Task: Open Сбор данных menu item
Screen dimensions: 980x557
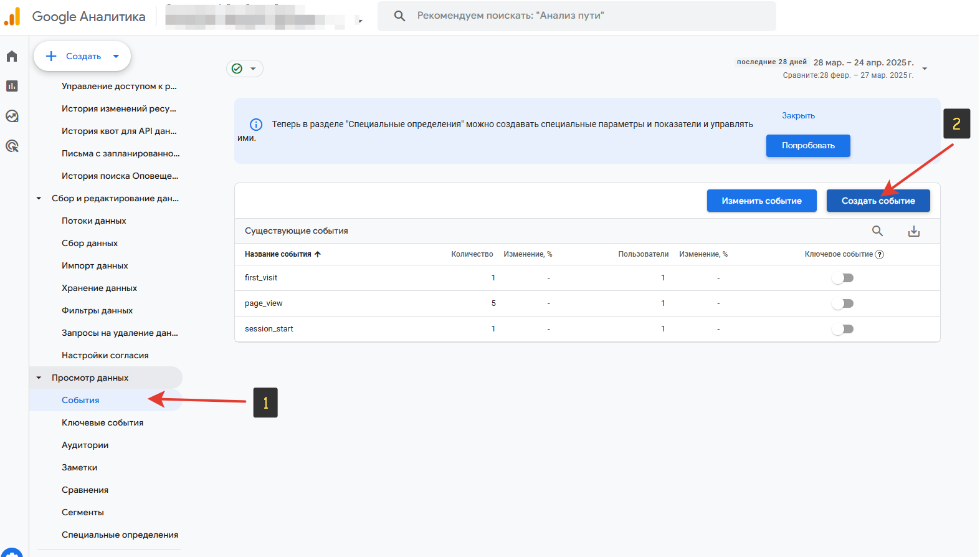Action: coord(90,243)
